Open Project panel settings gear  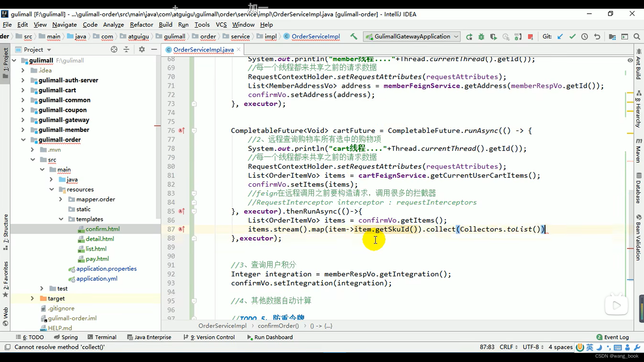(x=142, y=50)
